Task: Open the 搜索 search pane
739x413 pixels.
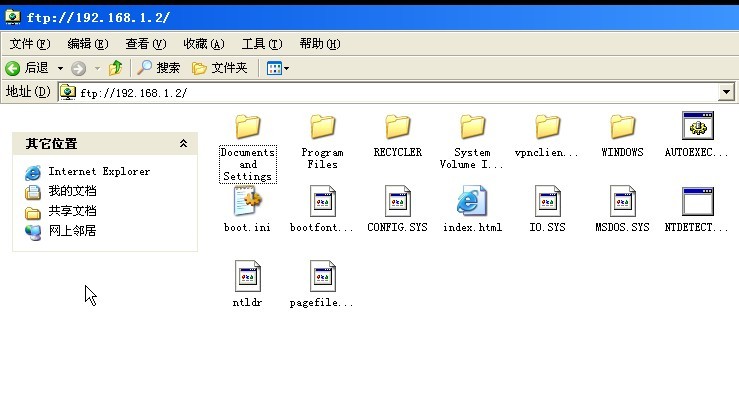Action: coord(158,68)
